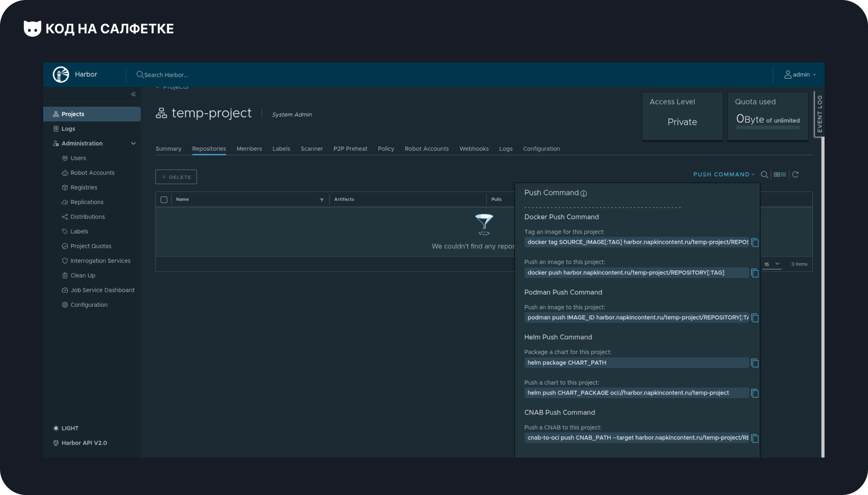
Task: Sort by the Name column header
Action: click(x=182, y=200)
